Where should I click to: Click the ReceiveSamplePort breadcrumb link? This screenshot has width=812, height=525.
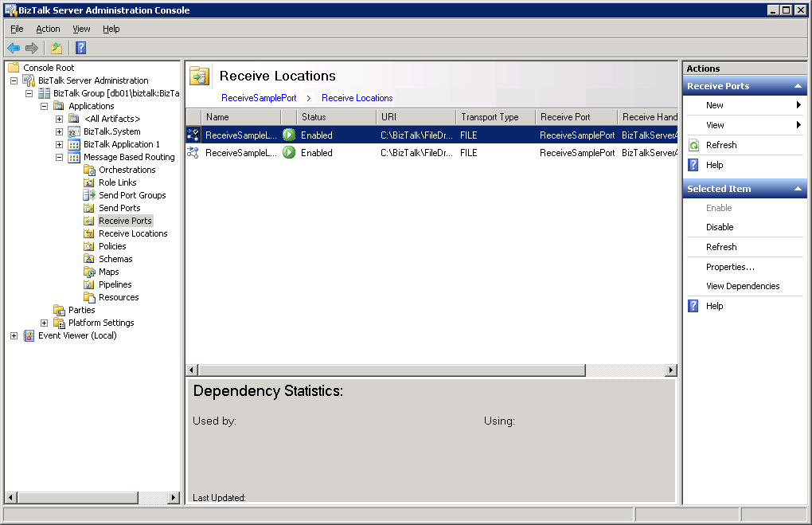[x=259, y=98]
